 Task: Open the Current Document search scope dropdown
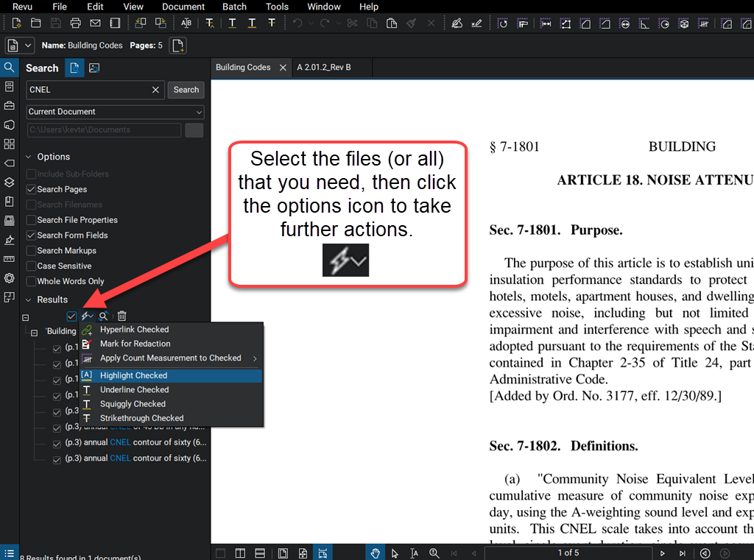(114, 111)
